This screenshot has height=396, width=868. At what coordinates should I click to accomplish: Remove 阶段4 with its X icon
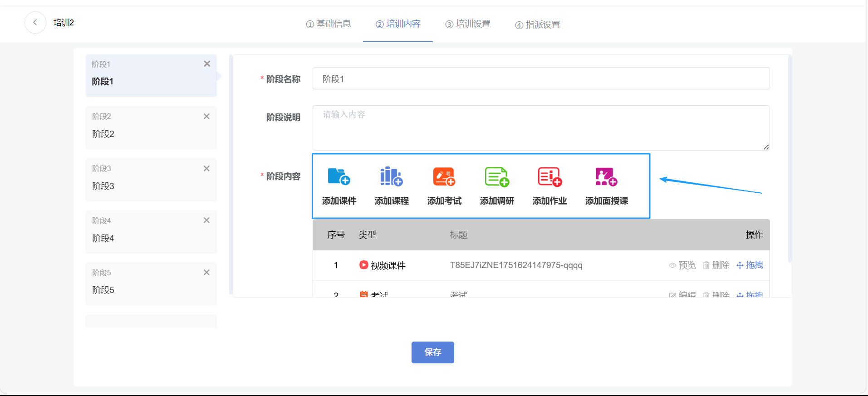tap(206, 220)
